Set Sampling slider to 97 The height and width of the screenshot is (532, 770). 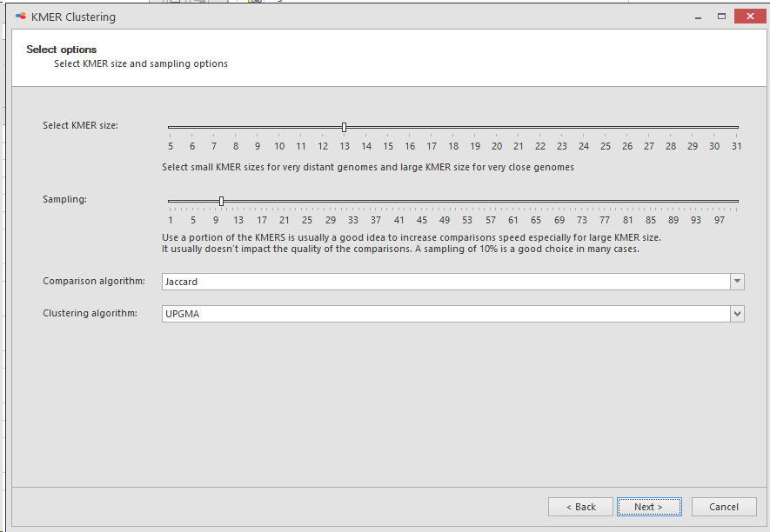[x=720, y=201]
